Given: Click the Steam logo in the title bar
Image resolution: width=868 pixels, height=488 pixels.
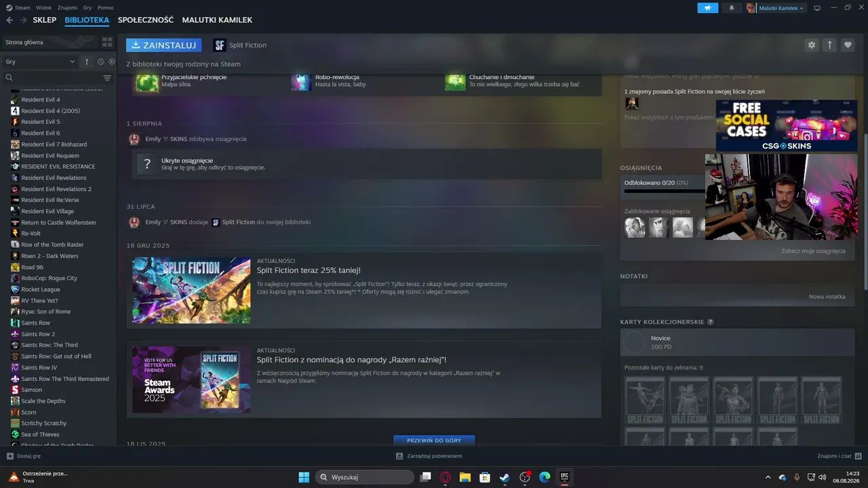Looking at the screenshot, I should [9, 7].
